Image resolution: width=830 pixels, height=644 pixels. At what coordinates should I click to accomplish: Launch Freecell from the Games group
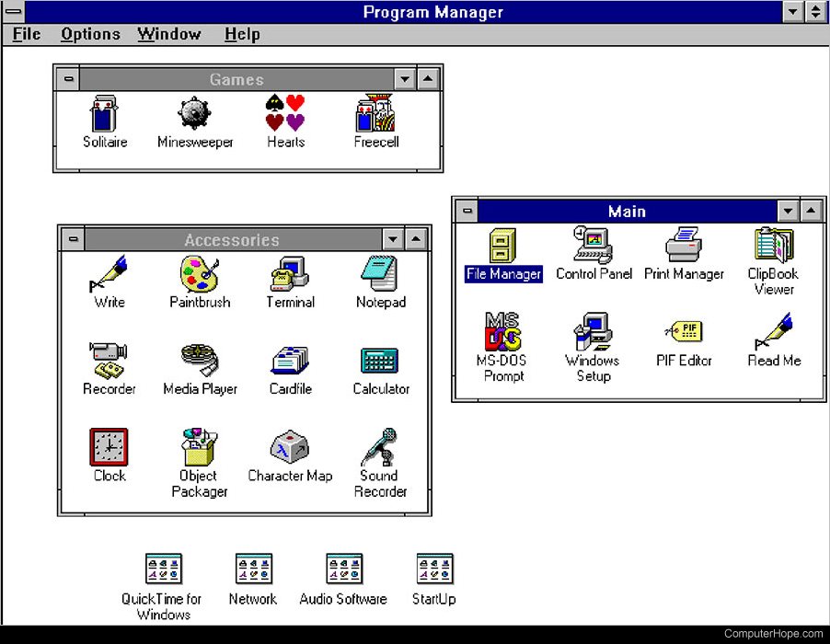[x=375, y=113]
